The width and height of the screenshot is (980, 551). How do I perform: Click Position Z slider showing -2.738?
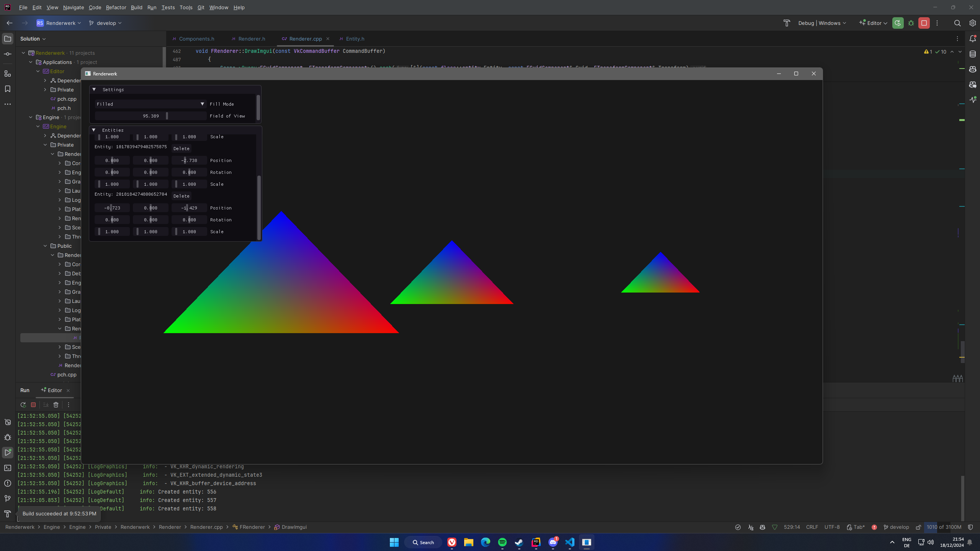pos(189,160)
